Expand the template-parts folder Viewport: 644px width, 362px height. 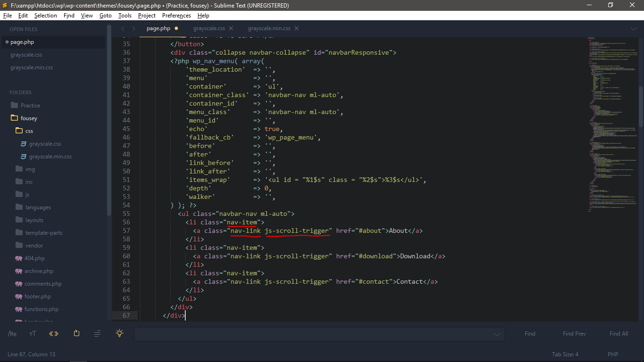pos(19,232)
